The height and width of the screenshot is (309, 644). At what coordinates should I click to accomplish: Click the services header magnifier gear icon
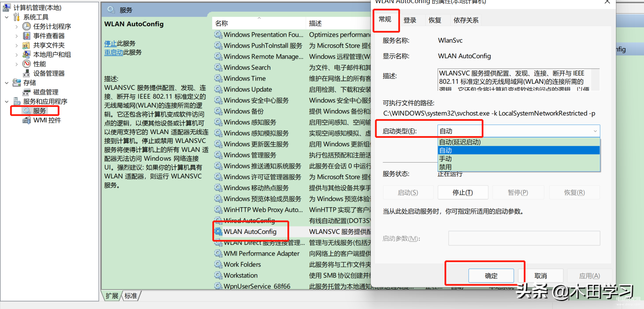111,10
